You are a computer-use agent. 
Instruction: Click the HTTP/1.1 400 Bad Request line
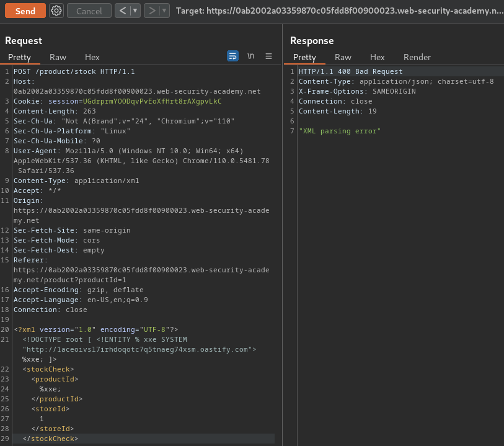click(x=351, y=71)
